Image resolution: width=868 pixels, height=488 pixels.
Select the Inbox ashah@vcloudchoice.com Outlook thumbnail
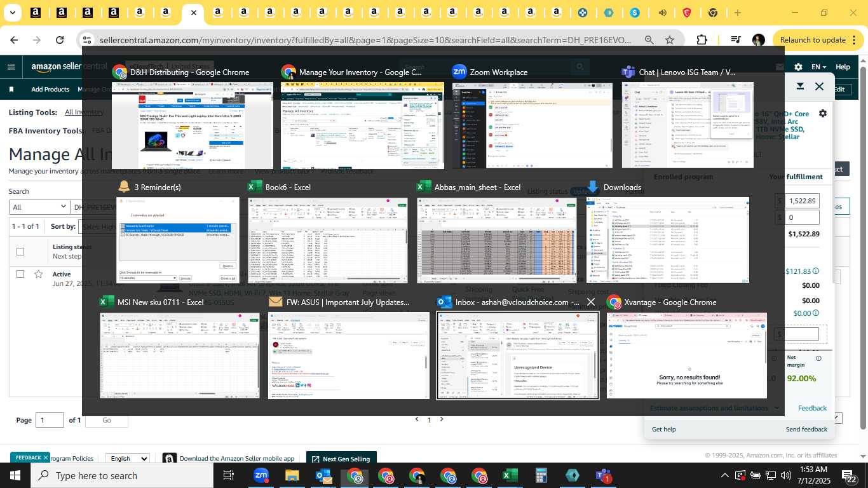[x=518, y=355]
